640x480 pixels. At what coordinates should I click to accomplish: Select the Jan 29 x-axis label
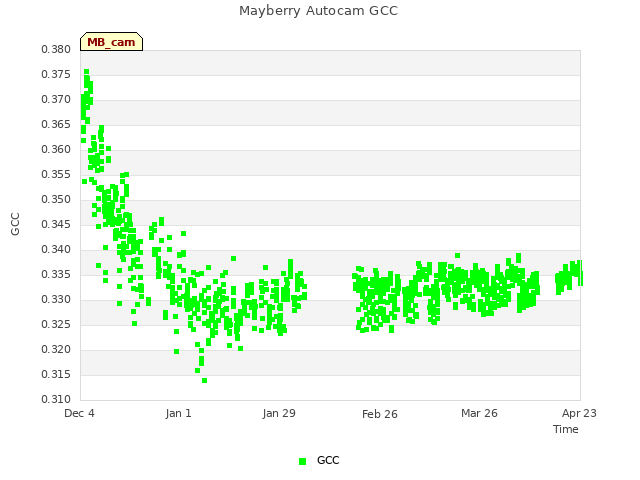click(279, 413)
